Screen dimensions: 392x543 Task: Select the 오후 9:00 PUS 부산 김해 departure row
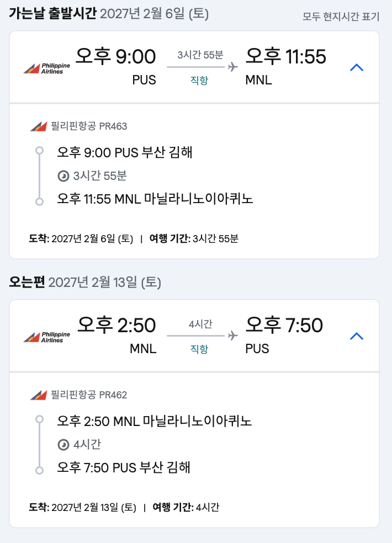coord(125,152)
